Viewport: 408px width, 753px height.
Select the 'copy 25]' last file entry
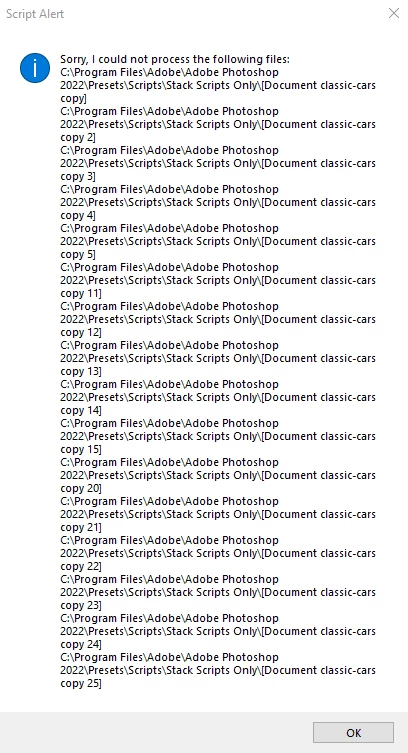[218, 670]
